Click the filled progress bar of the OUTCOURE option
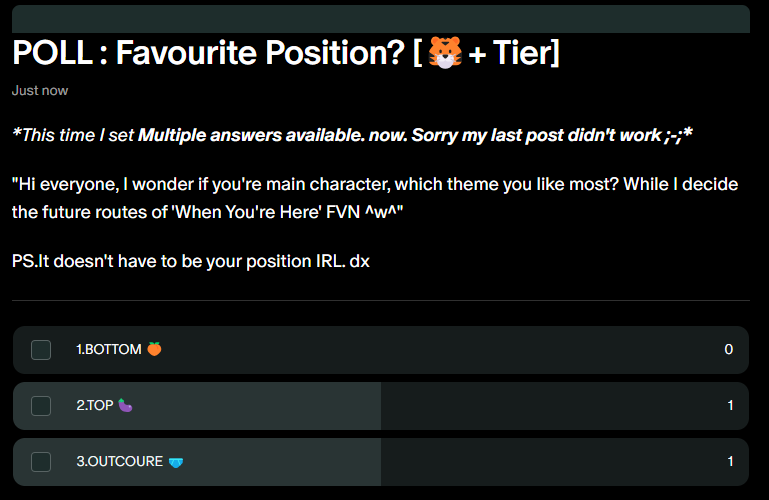 [280, 461]
